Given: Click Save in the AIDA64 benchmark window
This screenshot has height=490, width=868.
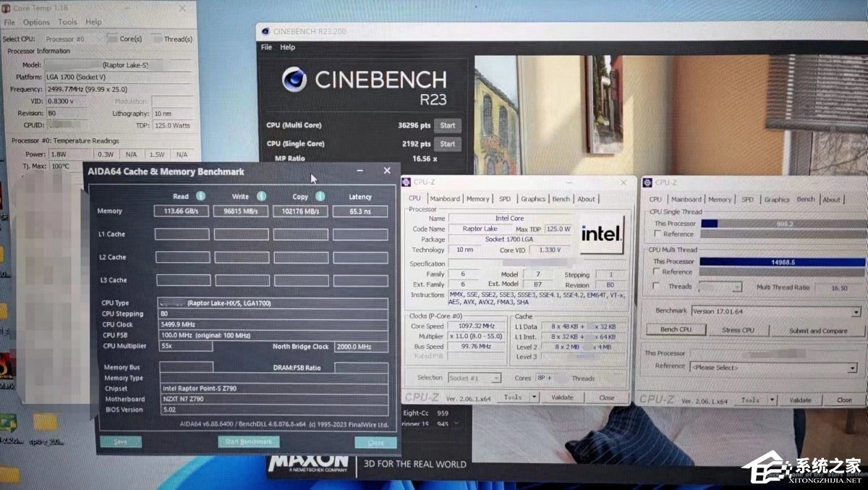Looking at the screenshot, I should pyautogui.click(x=121, y=442).
